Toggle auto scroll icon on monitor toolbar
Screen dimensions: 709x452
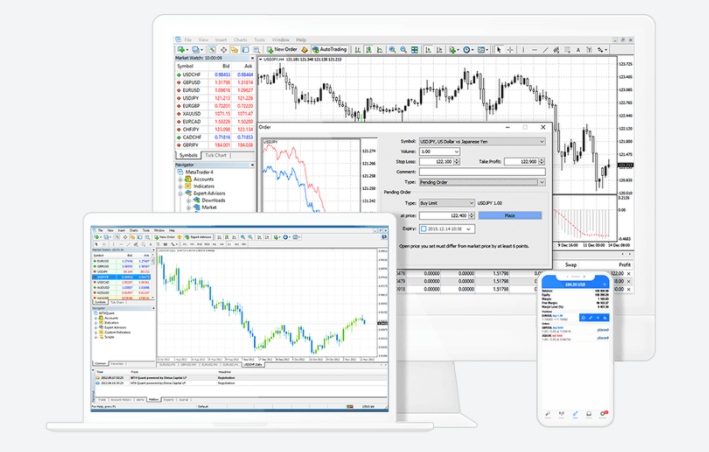coord(428,50)
